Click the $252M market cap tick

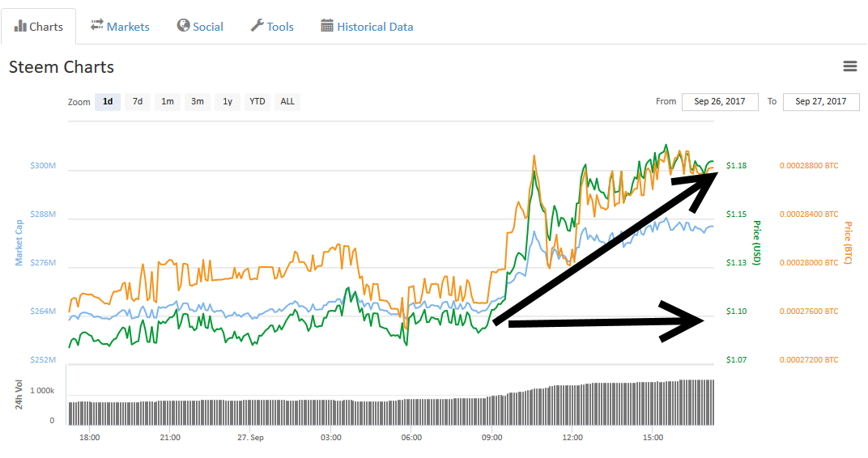pyautogui.click(x=43, y=360)
